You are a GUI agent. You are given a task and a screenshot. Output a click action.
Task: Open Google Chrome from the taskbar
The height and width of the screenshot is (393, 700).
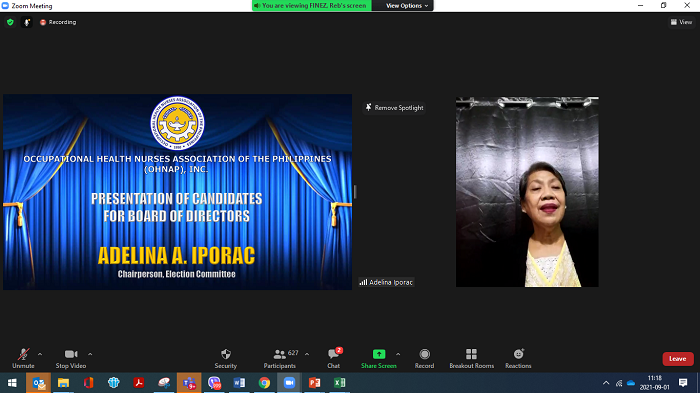pos(264,383)
